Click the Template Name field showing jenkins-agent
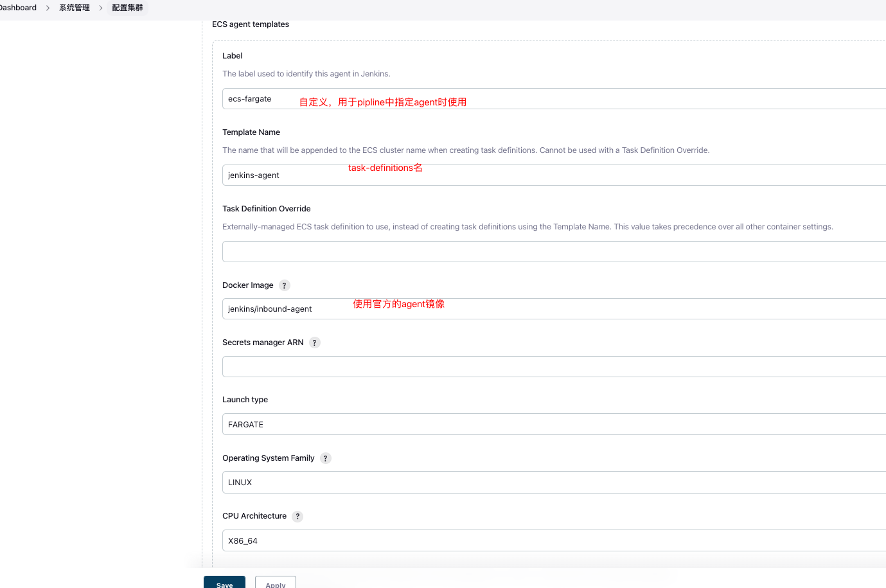This screenshot has height=588, width=886. 450,175
